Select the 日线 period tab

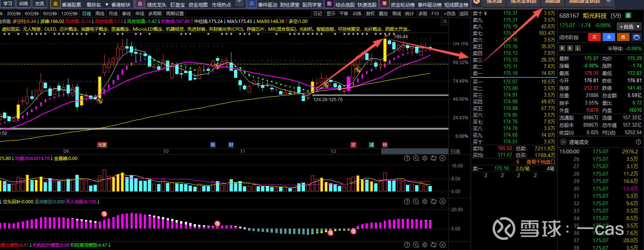click(x=87, y=13)
